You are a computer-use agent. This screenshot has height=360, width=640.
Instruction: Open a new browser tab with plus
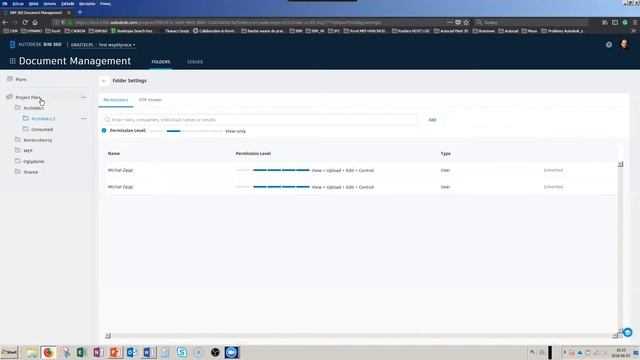80,12
